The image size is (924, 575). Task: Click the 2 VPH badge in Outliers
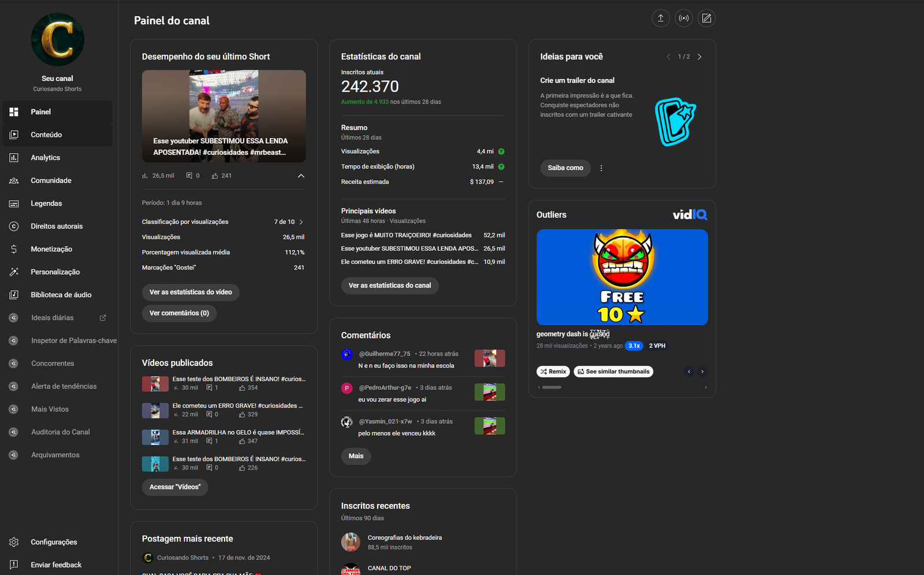[x=657, y=346]
